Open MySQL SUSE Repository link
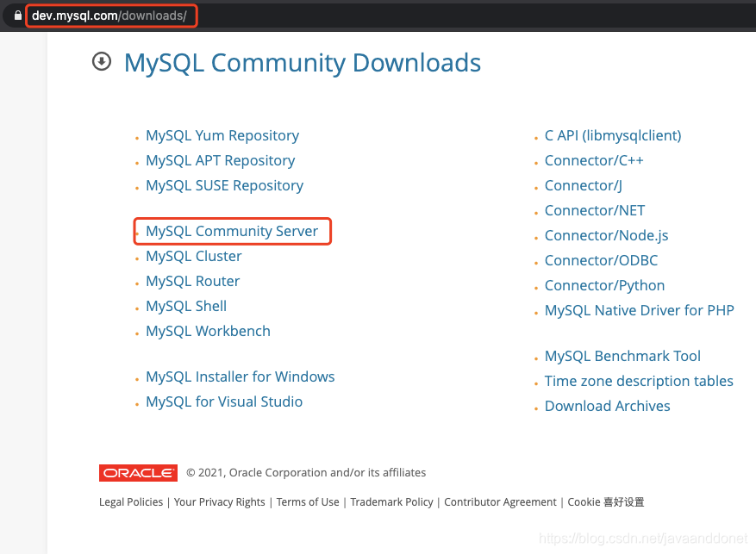This screenshot has width=756, height=554. click(x=225, y=185)
